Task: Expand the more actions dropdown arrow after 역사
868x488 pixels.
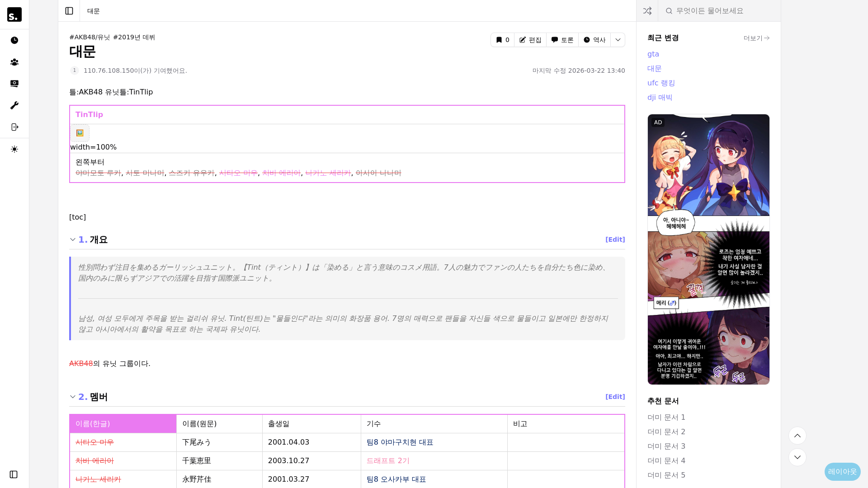Action: pos(618,40)
